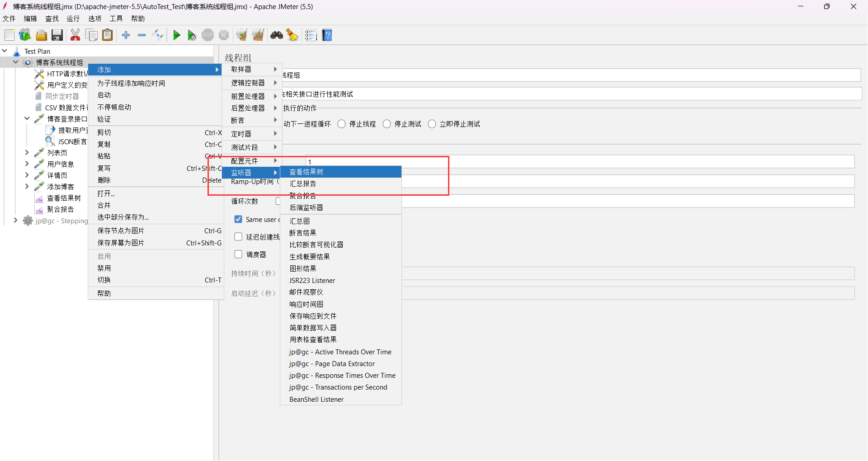Enable the 调度器 checkbox

click(x=238, y=254)
